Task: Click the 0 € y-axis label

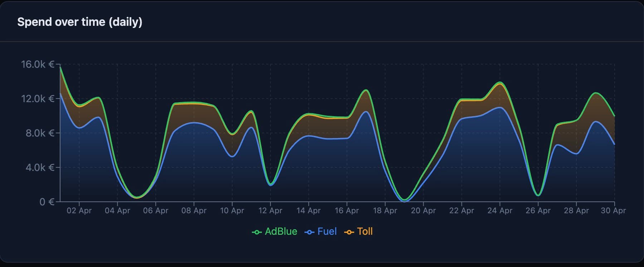Action: click(47, 202)
